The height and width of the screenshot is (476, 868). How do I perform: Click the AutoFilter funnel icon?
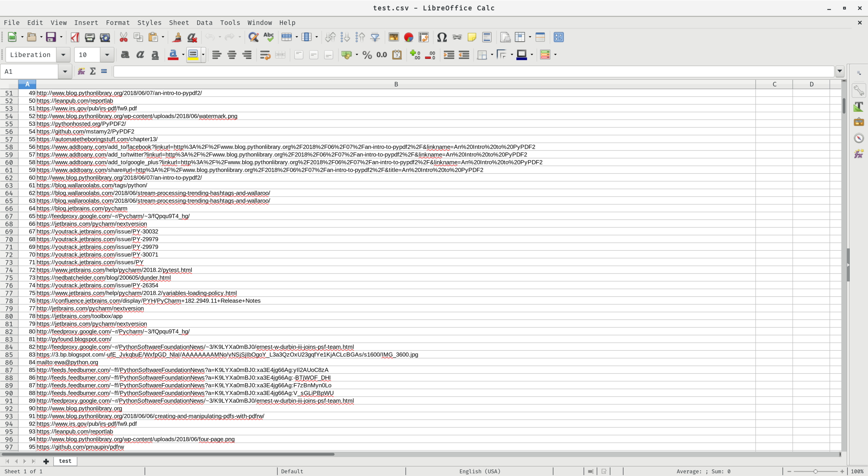point(375,37)
